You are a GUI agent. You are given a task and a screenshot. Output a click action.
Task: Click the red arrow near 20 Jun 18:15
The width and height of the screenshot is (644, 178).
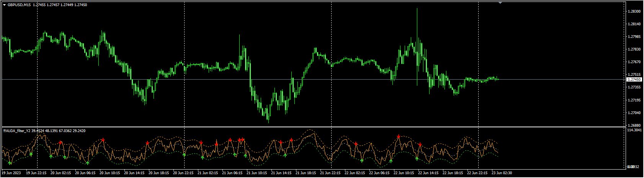click(x=147, y=143)
